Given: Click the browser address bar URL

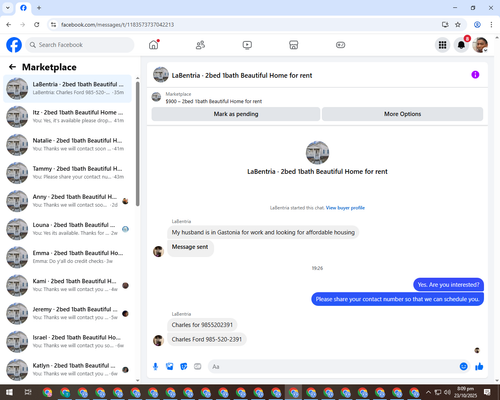Looking at the screenshot, I should click(117, 25).
